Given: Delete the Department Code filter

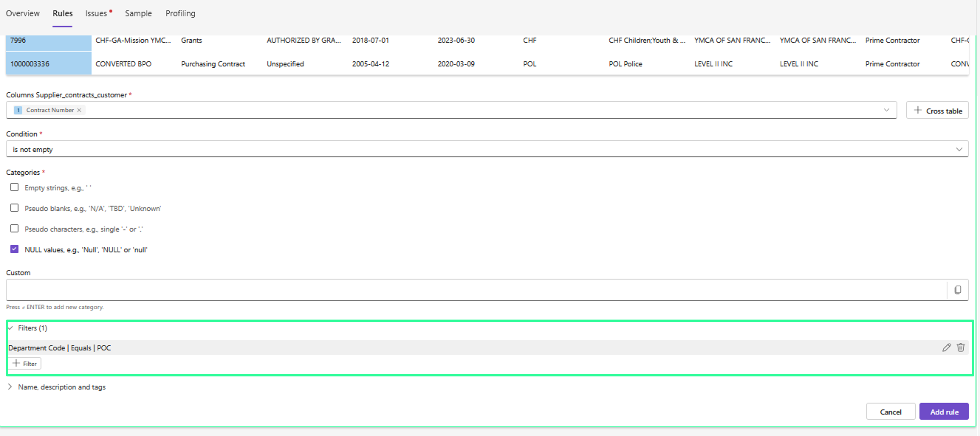Looking at the screenshot, I should point(961,347).
